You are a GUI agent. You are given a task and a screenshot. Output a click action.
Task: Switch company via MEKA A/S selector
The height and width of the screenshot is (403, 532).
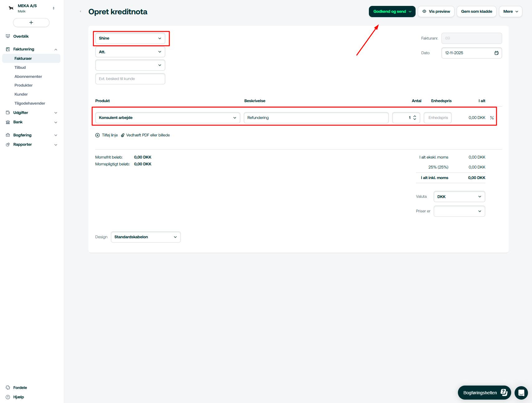tap(54, 8)
